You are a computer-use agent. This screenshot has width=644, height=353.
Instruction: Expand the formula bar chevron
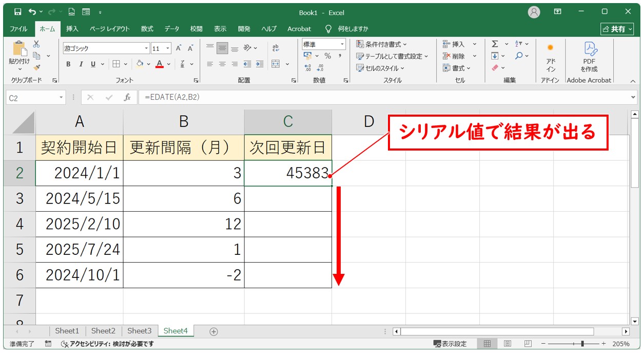(x=633, y=97)
